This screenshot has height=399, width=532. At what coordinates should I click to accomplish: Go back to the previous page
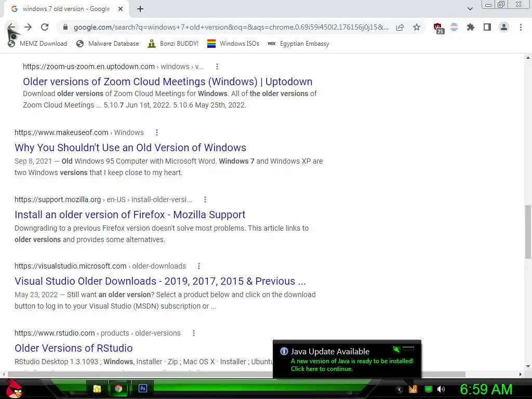point(11,27)
